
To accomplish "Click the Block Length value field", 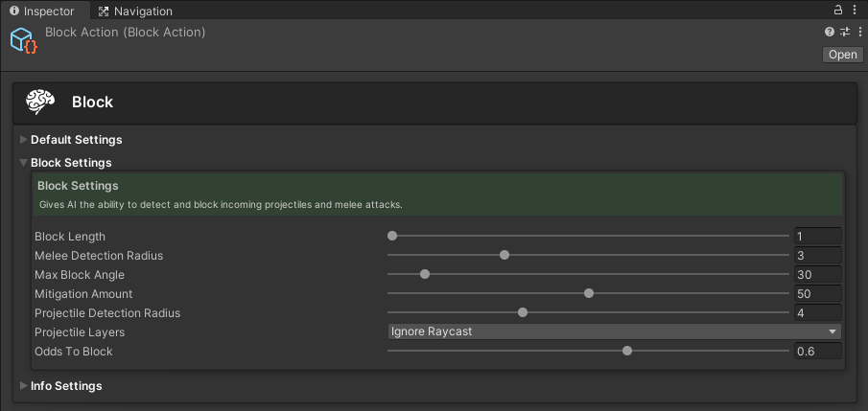I will point(817,236).
